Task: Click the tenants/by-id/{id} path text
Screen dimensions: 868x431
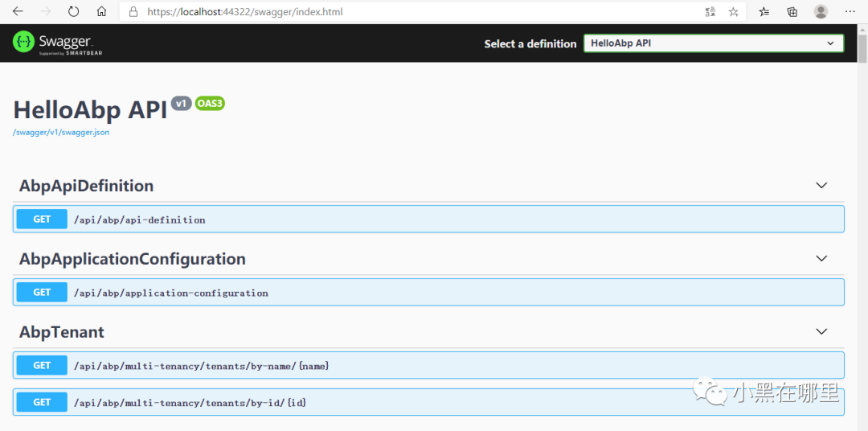Action: tap(190, 404)
